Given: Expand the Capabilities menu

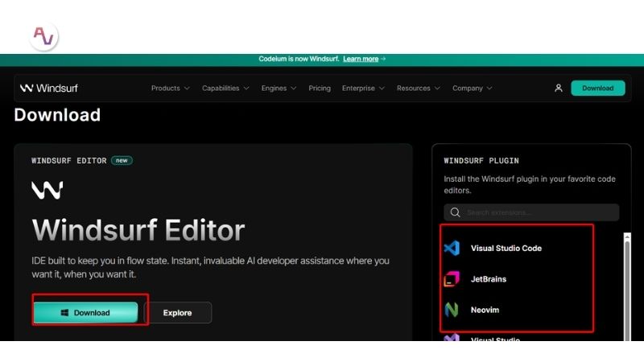Looking at the screenshot, I should [x=225, y=88].
